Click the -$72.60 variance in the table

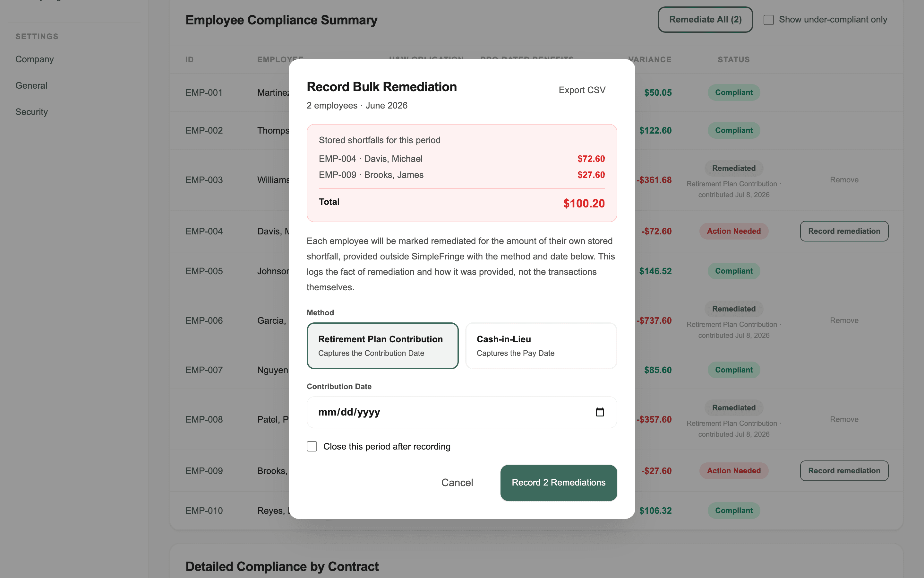pos(656,231)
